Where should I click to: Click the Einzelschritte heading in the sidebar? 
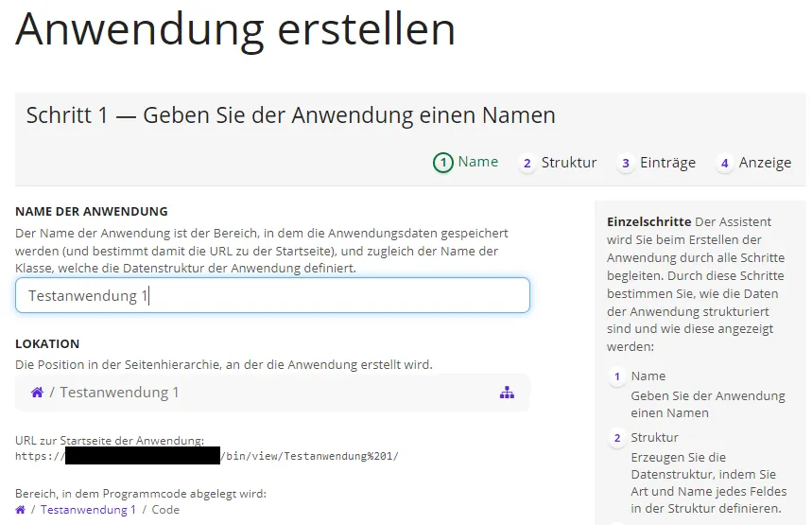pos(648,221)
